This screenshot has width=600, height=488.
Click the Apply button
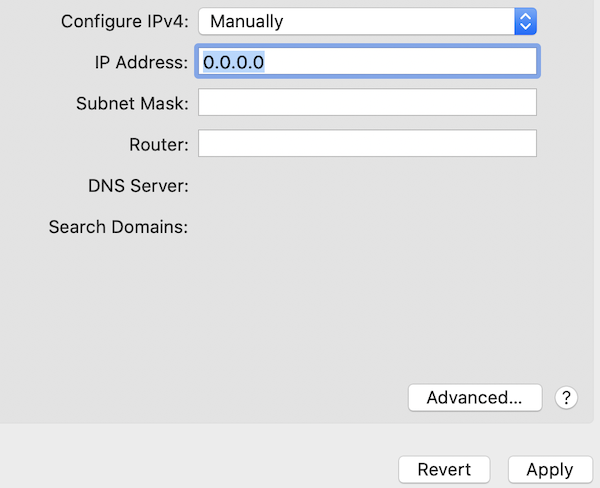[550, 469]
